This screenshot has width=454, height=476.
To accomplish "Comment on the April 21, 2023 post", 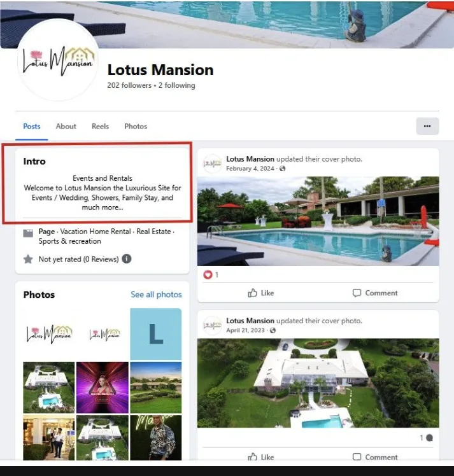I will [x=375, y=457].
